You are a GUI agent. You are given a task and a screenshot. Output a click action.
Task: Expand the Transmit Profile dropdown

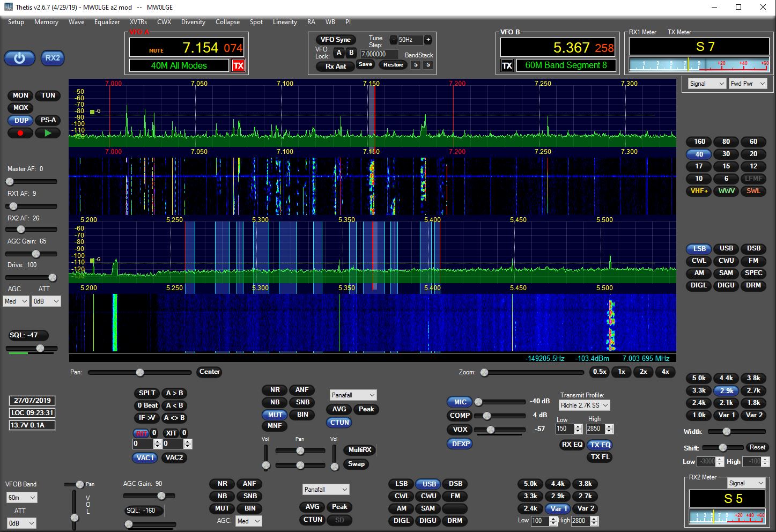584,405
